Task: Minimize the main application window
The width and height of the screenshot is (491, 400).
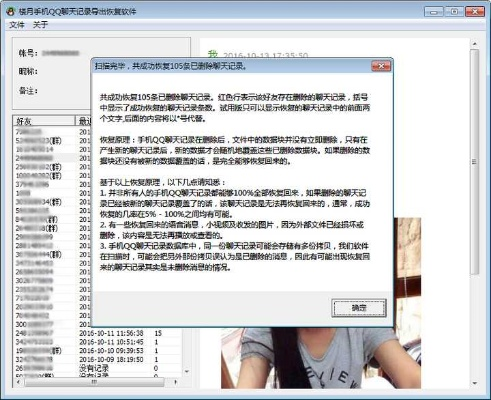Action: (434, 12)
